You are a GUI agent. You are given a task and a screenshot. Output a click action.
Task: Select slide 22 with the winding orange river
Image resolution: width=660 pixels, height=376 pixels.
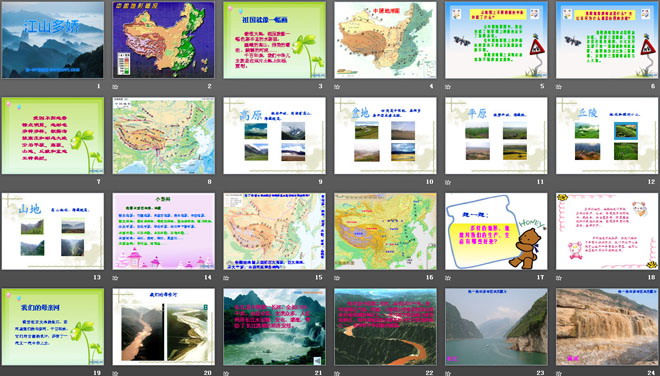[385, 327]
